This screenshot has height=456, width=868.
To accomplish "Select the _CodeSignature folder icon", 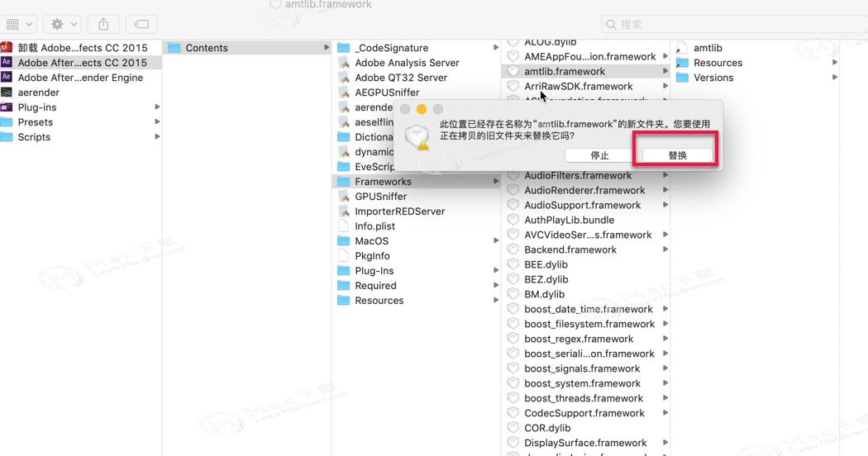I will click(x=344, y=48).
